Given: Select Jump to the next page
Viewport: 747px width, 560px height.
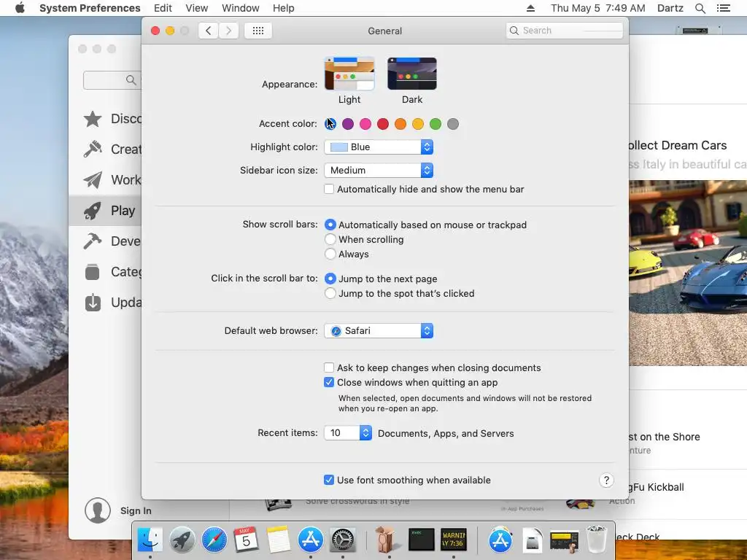Looking at the screenshot, I should point(330,279).
